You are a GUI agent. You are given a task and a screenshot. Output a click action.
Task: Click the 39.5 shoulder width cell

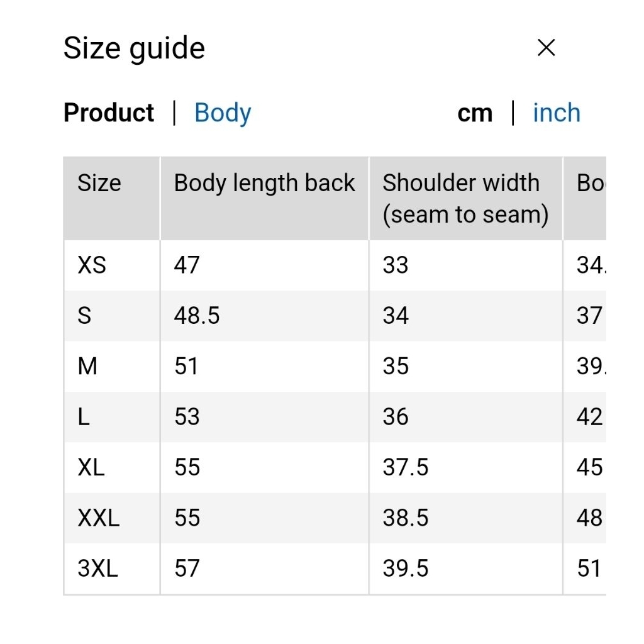click(406, 569)
